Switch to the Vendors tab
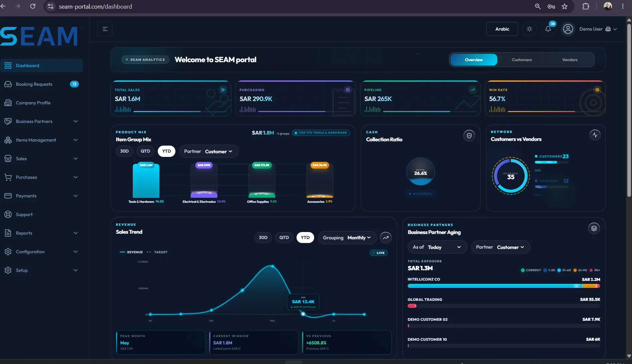Screen dimensions: 632x364 (x=569, y=60)
